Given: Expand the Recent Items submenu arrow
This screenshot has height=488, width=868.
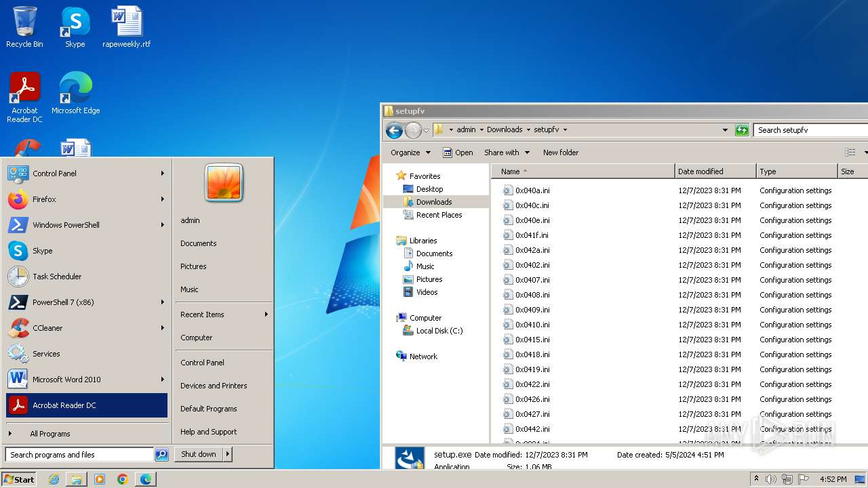Looking at the screenshot, I should click(x=267, y=314).
